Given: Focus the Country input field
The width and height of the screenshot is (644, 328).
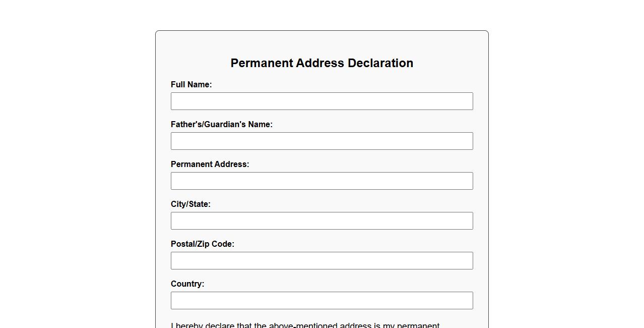Looking at the screenshot, I should coord(321,300).
